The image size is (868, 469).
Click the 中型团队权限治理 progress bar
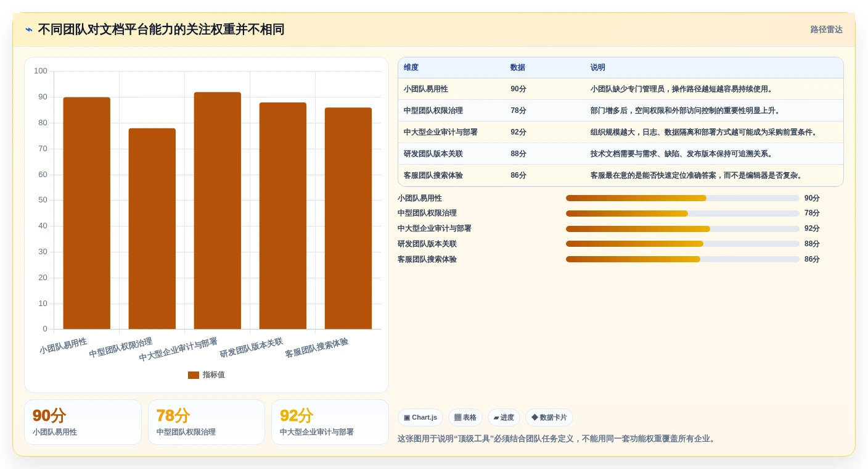[682, 214]
